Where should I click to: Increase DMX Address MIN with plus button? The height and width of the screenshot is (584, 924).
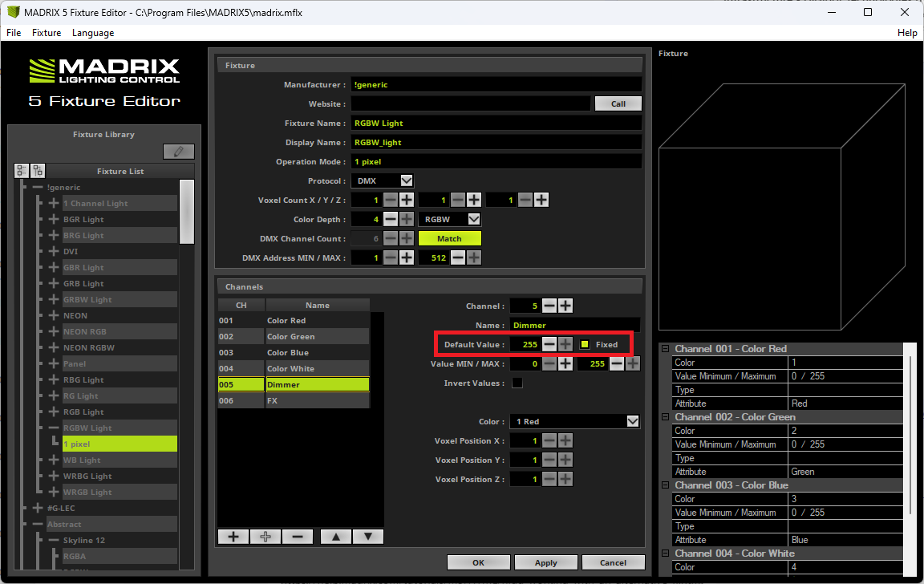(407, 258)
